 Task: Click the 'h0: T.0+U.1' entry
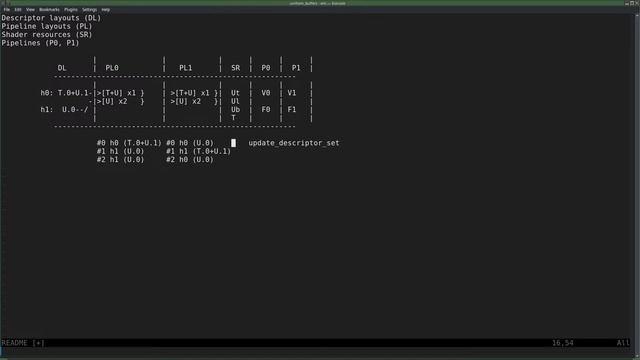point(64,93)
